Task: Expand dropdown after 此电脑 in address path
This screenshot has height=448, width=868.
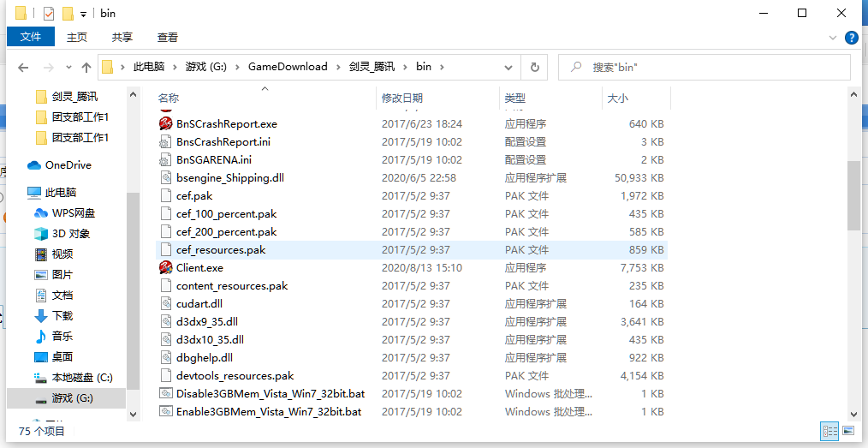Action: (x=175, y=67)
